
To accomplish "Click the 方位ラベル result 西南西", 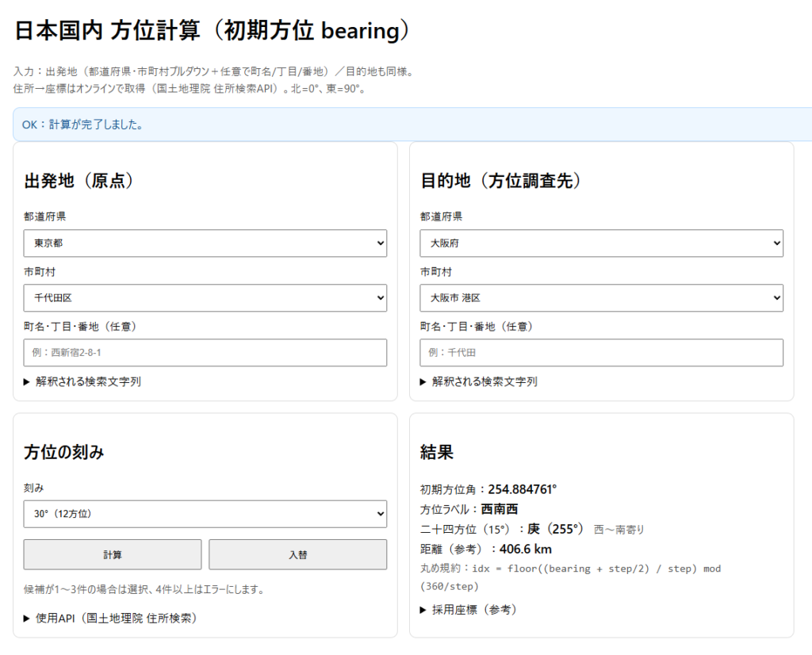I will click(x=500, y=509).
